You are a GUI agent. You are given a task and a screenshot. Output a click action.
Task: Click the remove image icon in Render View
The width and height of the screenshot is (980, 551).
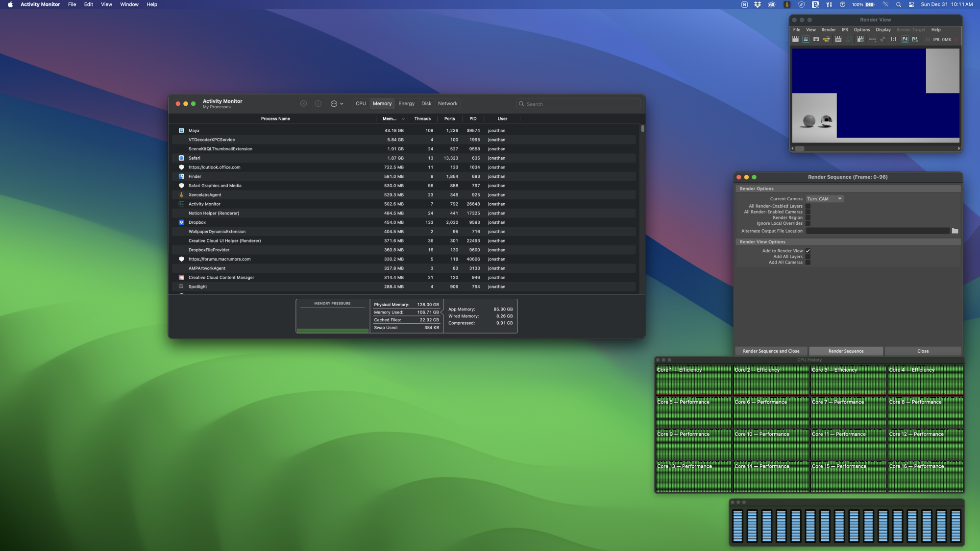(x=915, y=39)
